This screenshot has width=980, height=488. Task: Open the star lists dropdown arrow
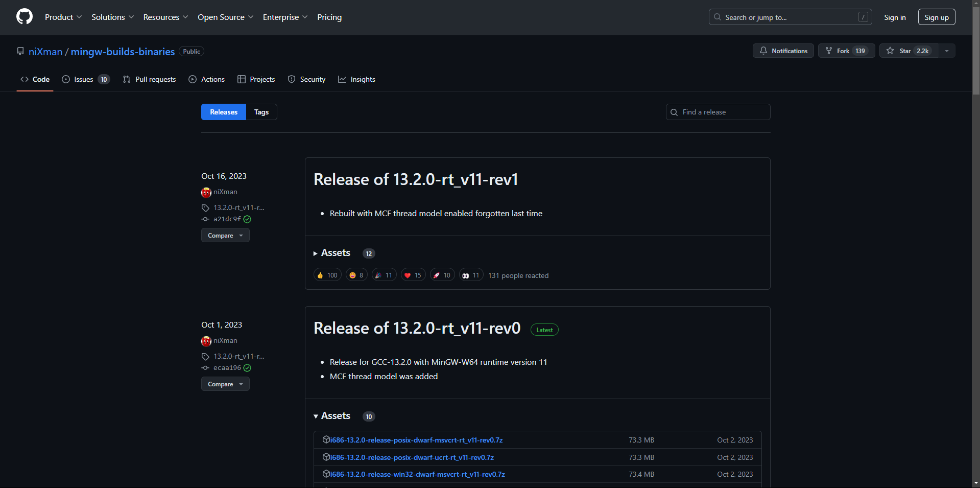(947, 51)
